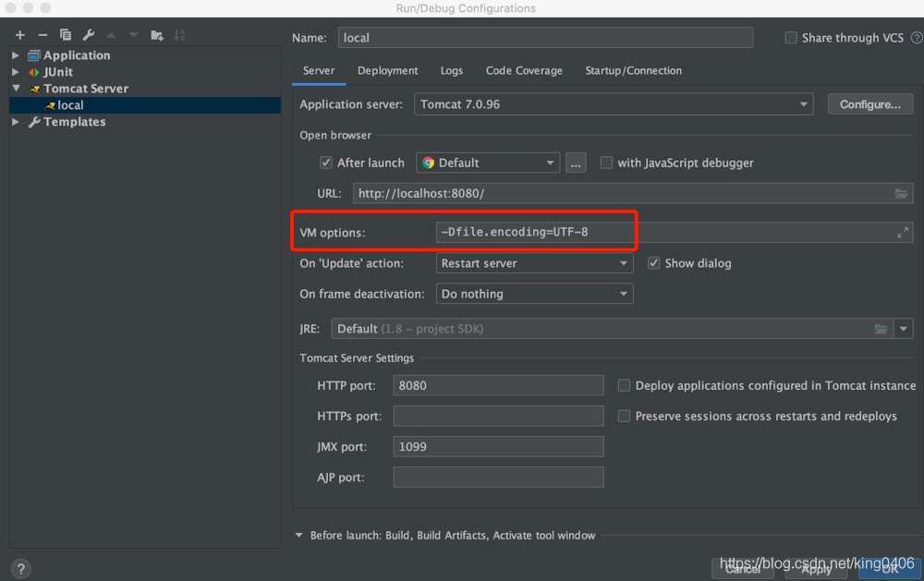924x581 pixels.
Task: Open the JRE dropdown arrow
Action: [x=904, y=329]
